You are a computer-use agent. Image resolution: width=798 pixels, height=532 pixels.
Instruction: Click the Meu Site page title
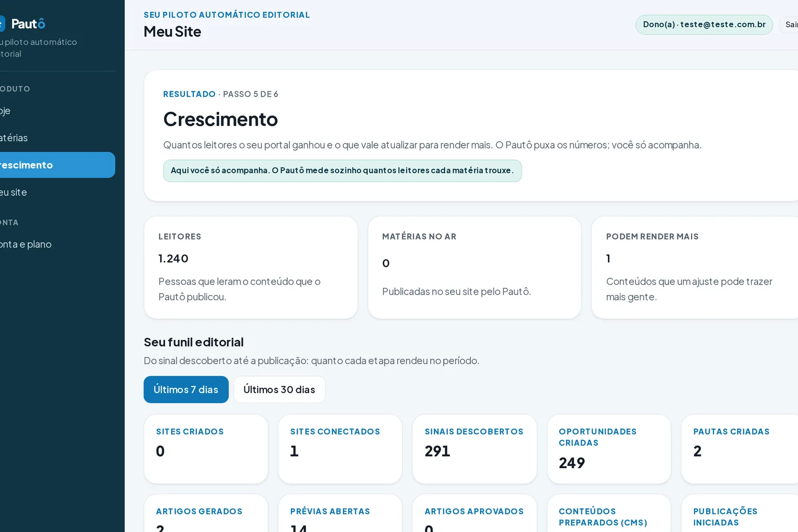tap(172, 32)
